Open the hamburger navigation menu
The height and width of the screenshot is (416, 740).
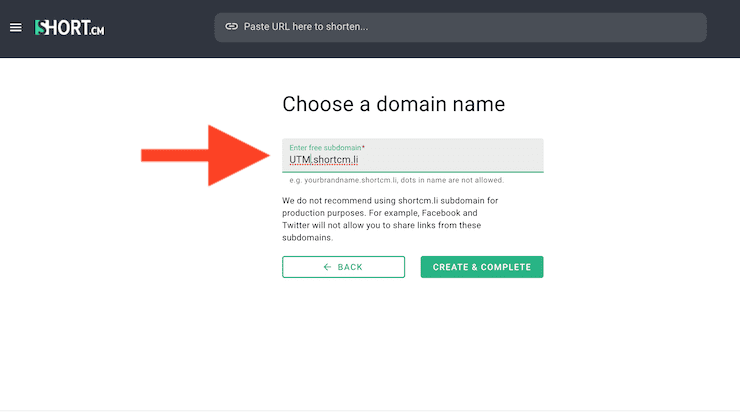click(x=16, y=28)
